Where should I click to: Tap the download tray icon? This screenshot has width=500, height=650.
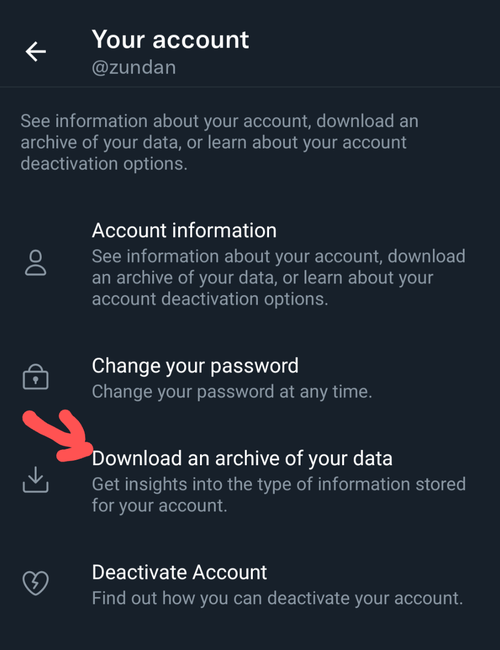point(36,480)
